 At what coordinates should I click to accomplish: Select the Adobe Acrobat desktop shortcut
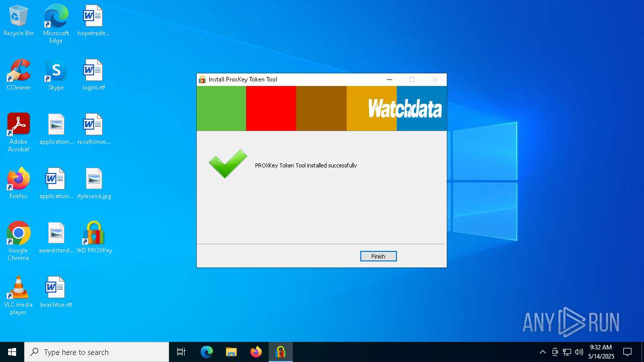coord(19,133)
